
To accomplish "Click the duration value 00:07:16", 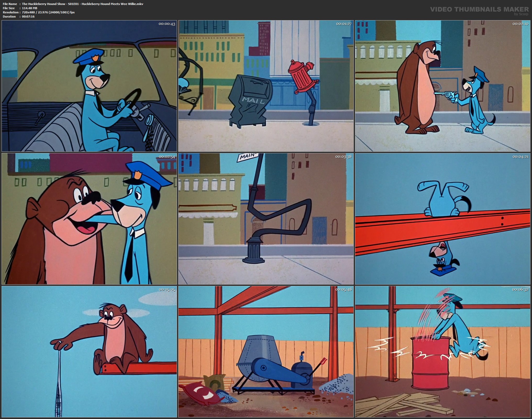I will [28, 16].
